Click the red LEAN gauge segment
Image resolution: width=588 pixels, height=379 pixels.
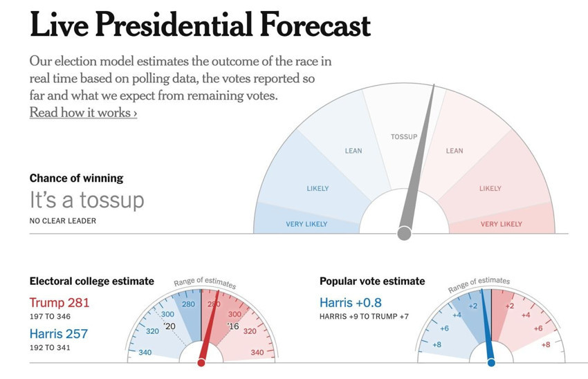coord(454,151)
